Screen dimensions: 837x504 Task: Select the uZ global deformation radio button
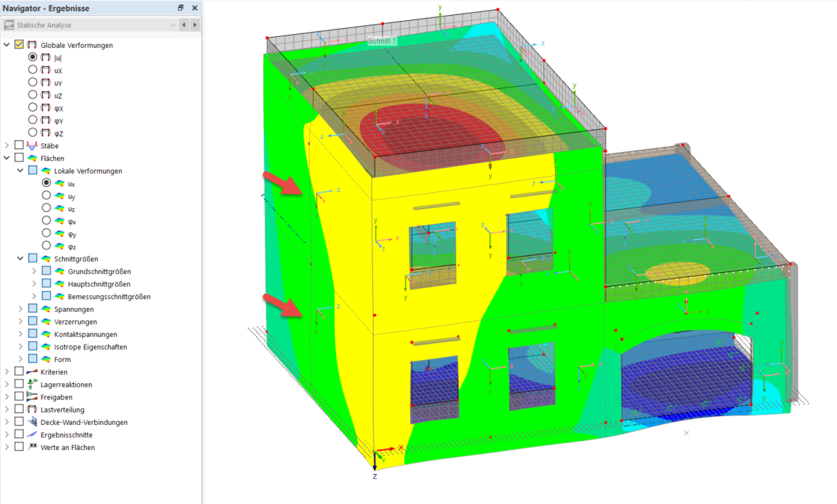(32, 94)
